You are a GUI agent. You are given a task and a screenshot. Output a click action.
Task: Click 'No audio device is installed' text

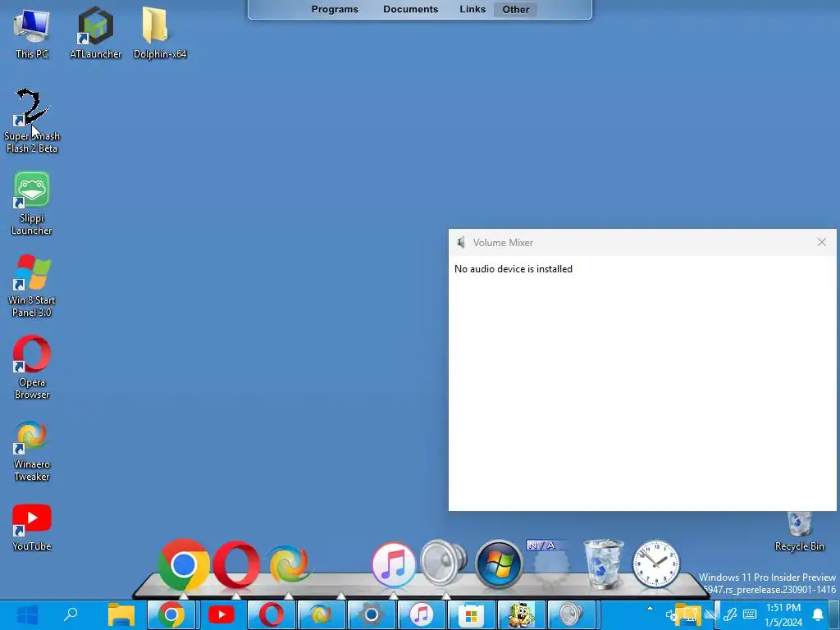coord(514,269)
